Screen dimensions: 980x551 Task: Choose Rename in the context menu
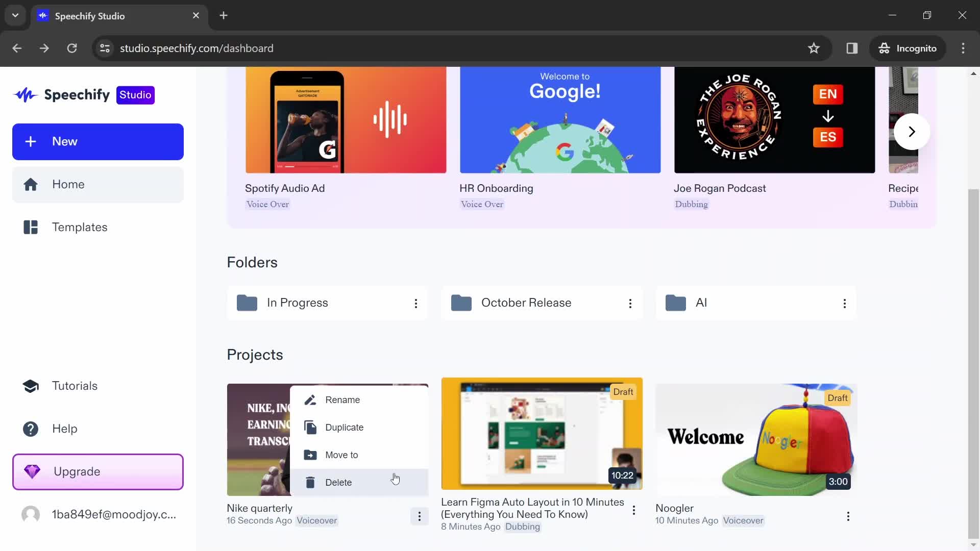(x=359, y=400)
